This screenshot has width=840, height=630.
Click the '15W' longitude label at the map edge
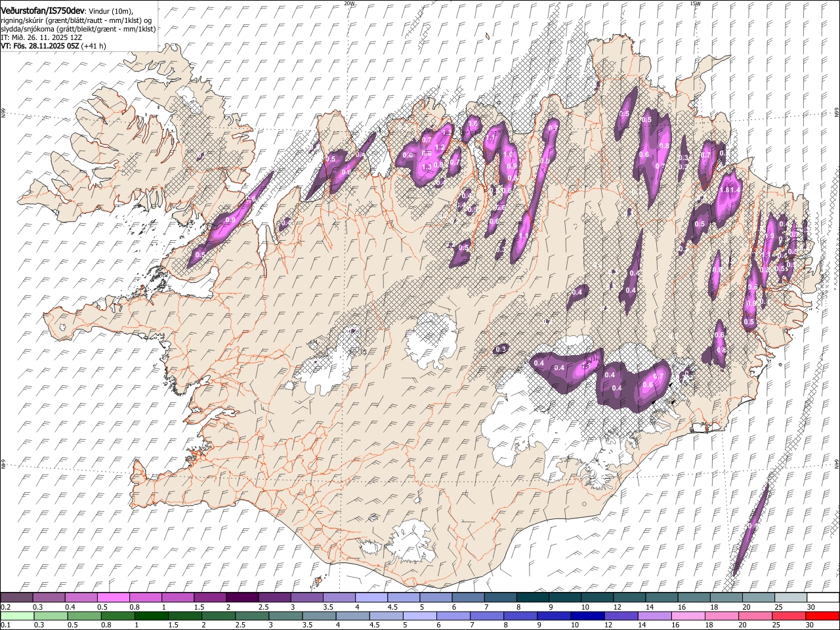(x=694, y=3)
